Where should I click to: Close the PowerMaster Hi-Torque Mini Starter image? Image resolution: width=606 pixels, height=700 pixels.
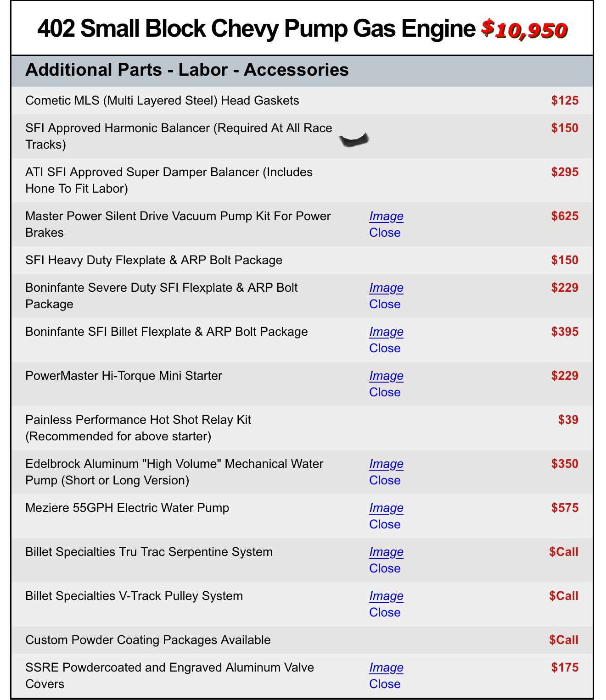point(385,392)
